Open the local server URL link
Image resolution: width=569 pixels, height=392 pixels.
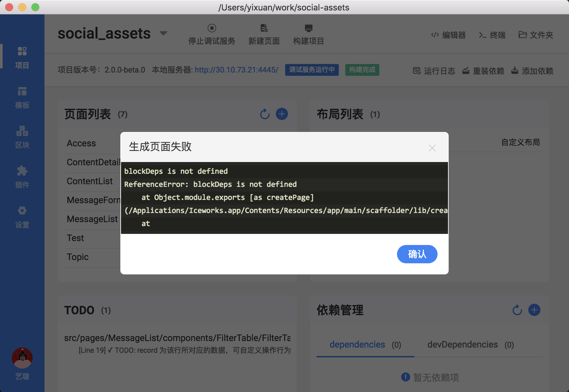click(236, 70)
